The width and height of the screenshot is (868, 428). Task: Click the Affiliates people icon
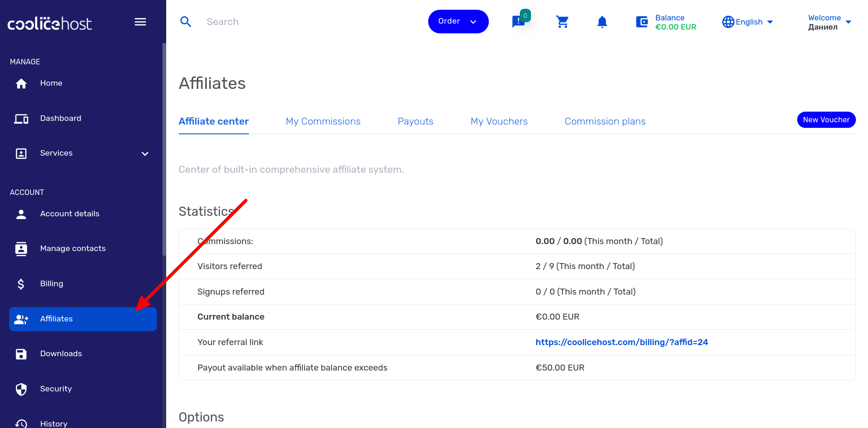point(21,319)
